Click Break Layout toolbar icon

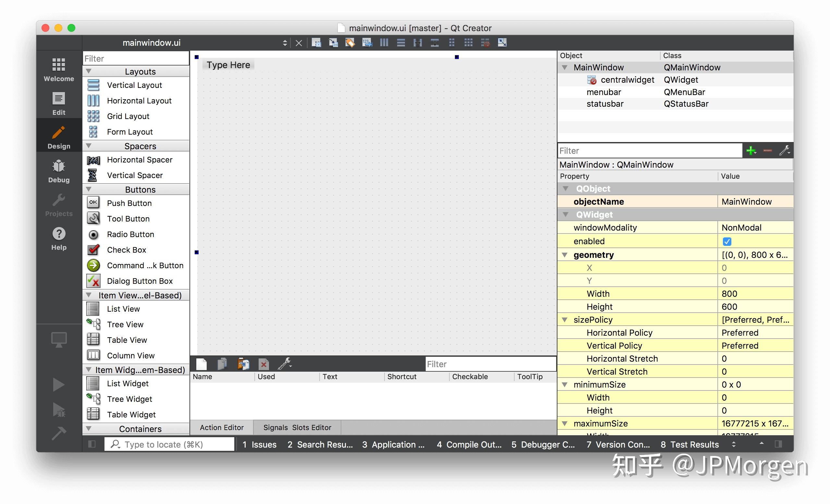pos(485,43)
